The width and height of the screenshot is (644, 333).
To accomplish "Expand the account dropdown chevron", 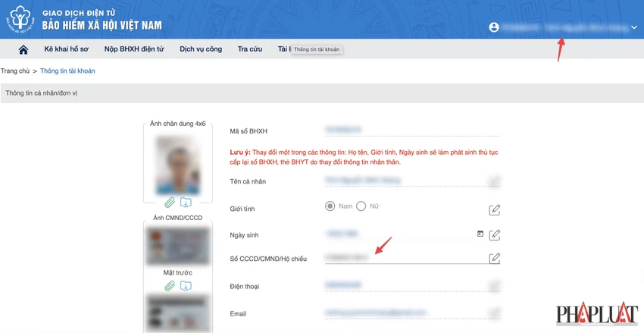I will (634, 27).
